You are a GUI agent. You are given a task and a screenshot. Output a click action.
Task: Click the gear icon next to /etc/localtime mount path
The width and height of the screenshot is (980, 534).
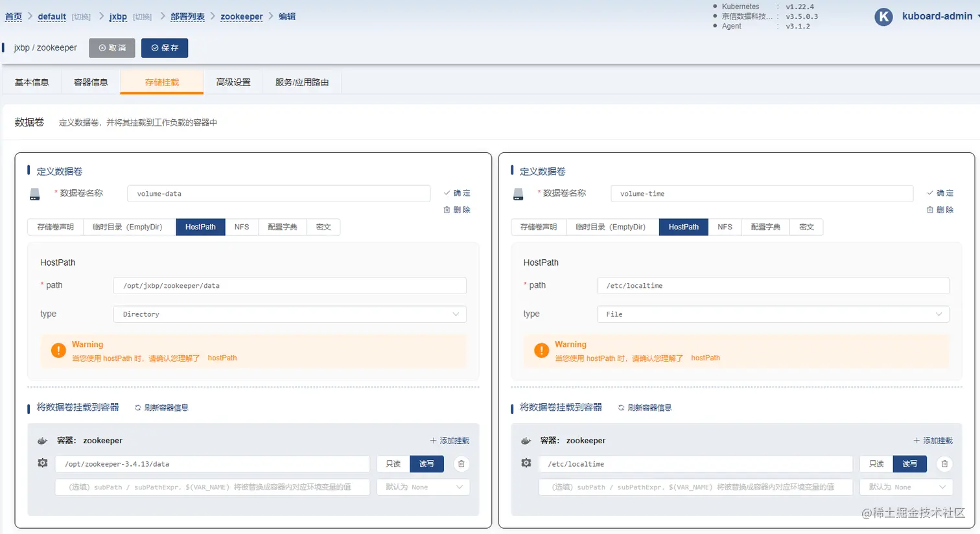pos(526,463)
